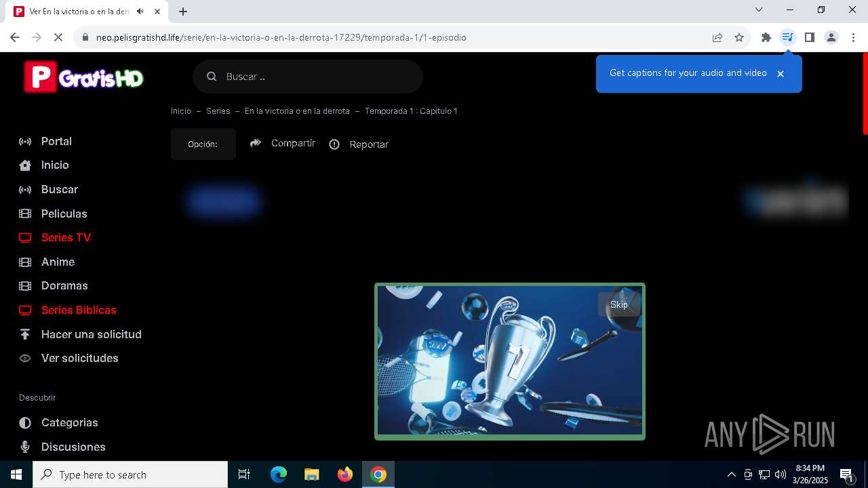Image resolution: width=868 pixels, height=488 pixels.
Task: Launch Firefox from taskbar
Action: click(345, 474)
